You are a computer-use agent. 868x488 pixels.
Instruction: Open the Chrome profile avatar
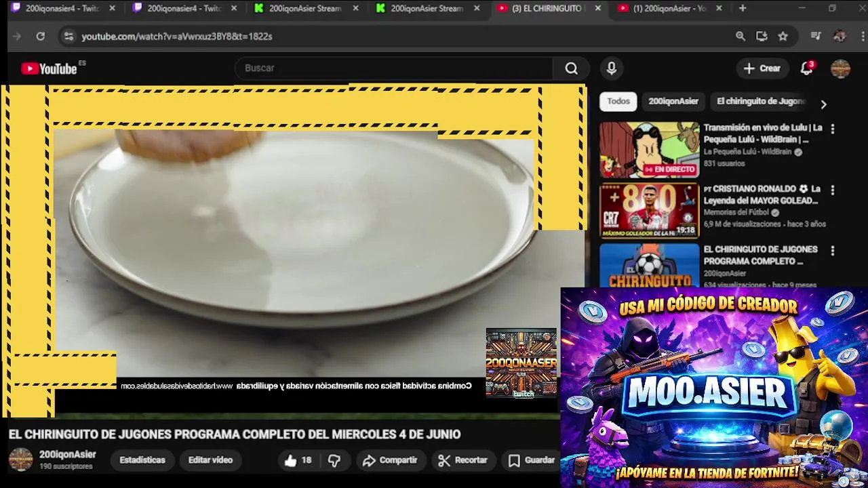click(840, 37)
